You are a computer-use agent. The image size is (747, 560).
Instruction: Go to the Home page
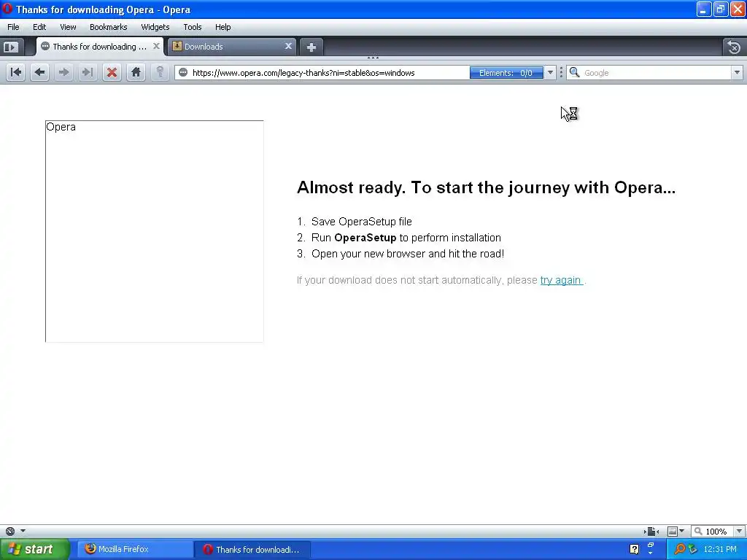coord(136,72)
